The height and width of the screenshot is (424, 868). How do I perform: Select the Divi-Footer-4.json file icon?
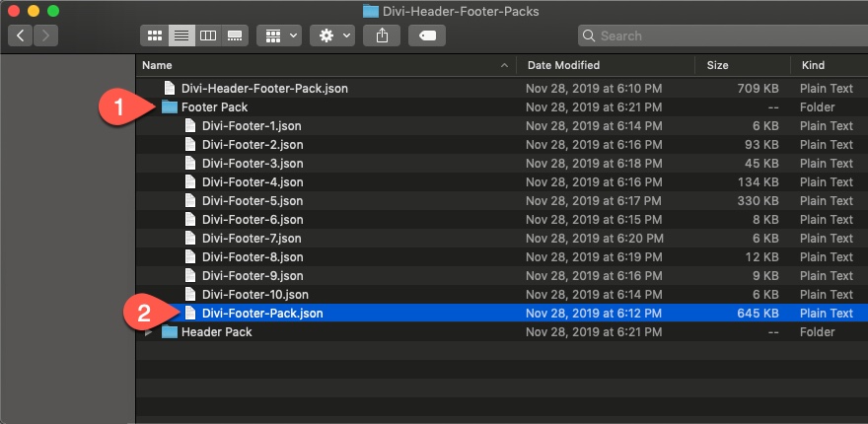(x=189, y=182)
